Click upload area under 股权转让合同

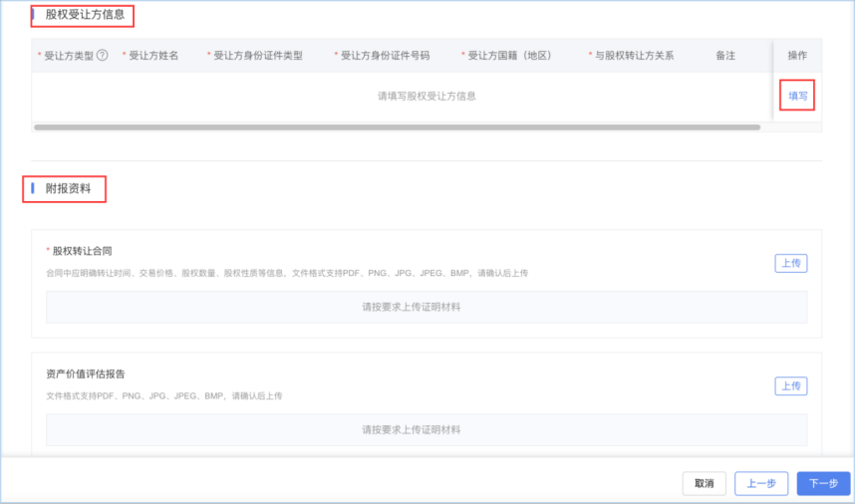[427, 308]
